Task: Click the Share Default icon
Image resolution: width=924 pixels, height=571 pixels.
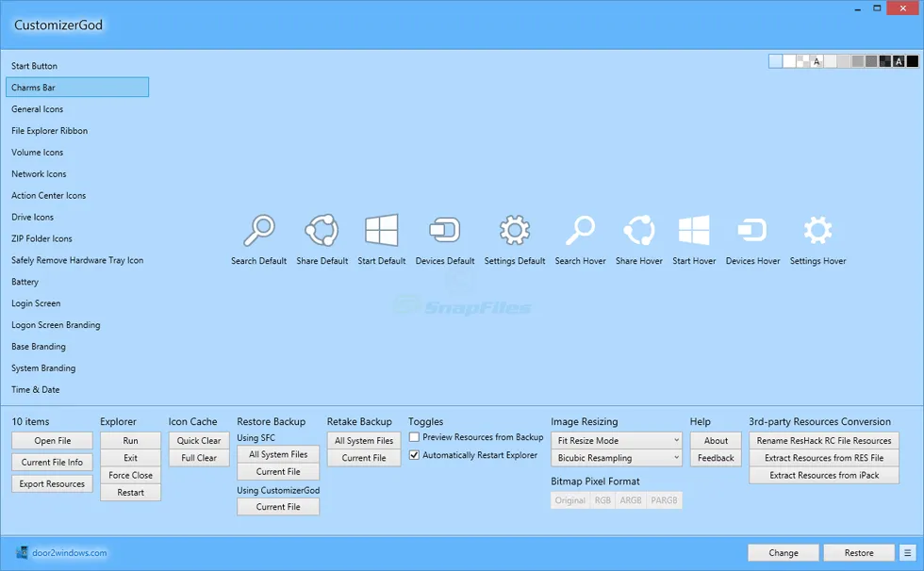Action: click(322, 231)
